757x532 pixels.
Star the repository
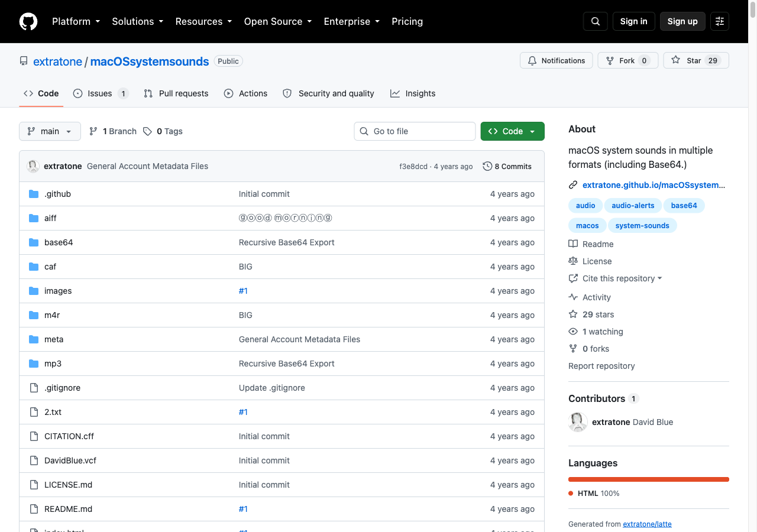pos(696,60)
